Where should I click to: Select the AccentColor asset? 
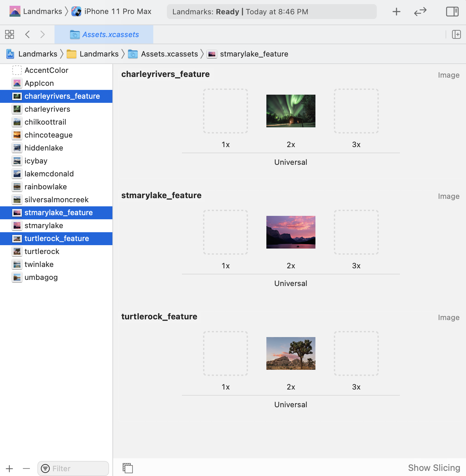tap(46, 70)
